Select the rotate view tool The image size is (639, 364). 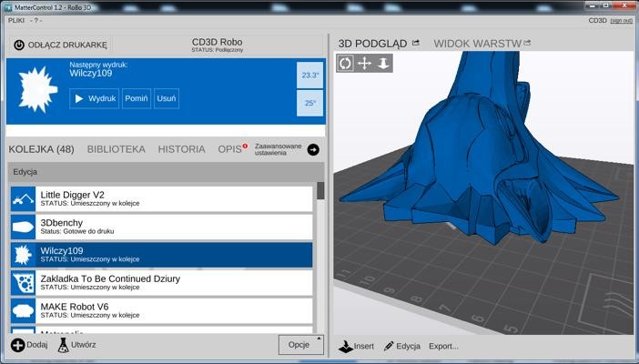point(345,63)
